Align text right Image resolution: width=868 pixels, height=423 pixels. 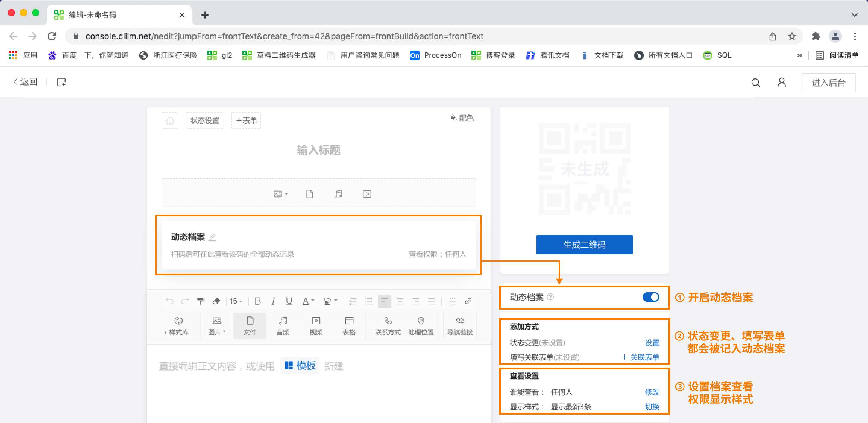(416, 301)
